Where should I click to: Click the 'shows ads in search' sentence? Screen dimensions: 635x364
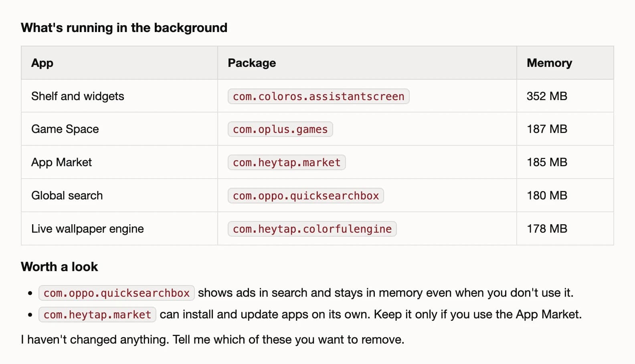(386, 293)
